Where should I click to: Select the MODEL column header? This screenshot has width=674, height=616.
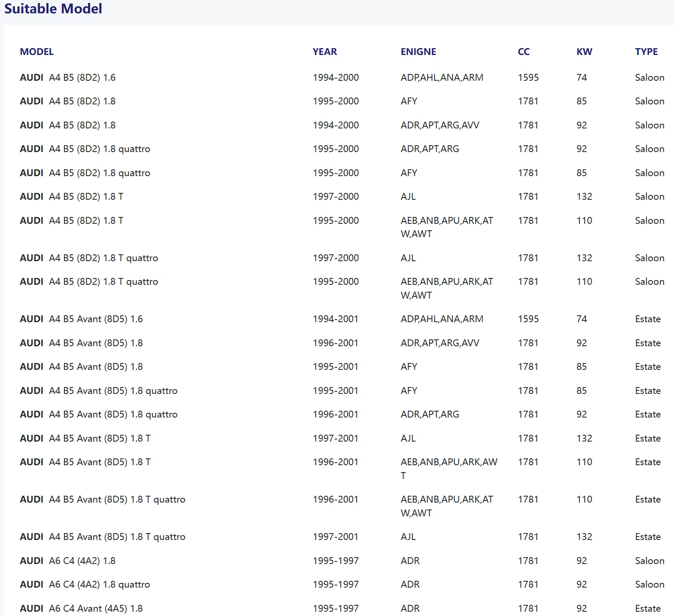pos(37,52)
